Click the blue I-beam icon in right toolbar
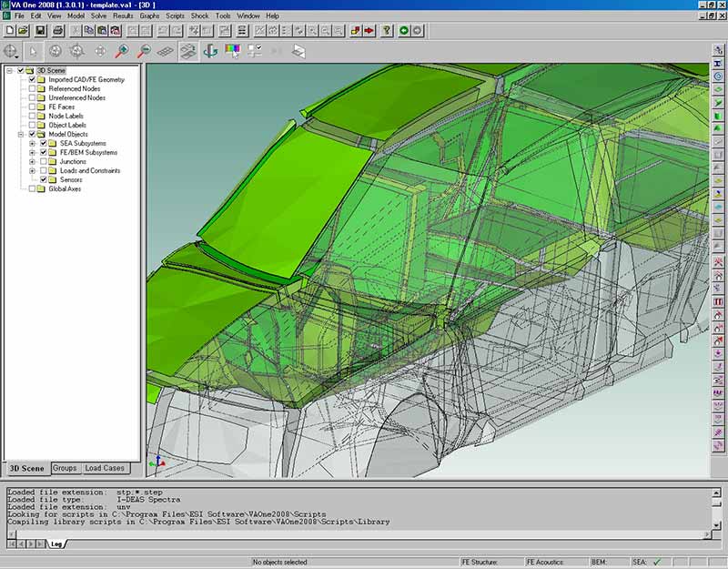 pos(718,63)
